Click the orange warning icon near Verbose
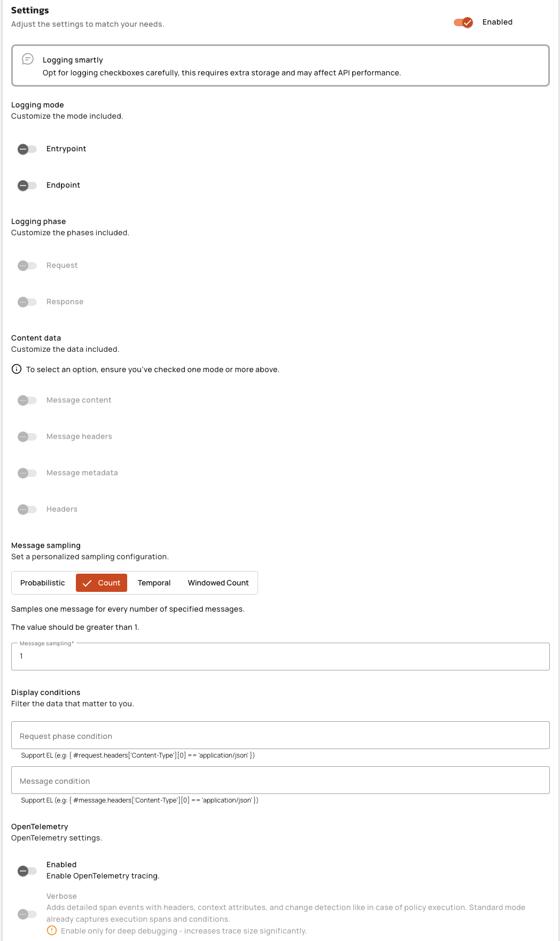The image size is (560, 941). click(52, 931)
